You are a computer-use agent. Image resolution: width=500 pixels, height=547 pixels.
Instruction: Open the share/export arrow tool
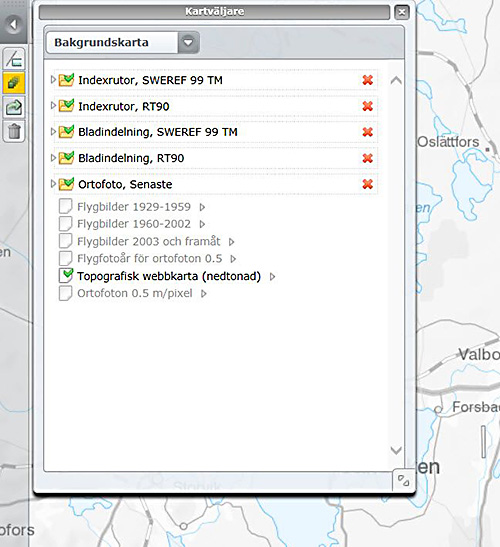coord(14,107)
